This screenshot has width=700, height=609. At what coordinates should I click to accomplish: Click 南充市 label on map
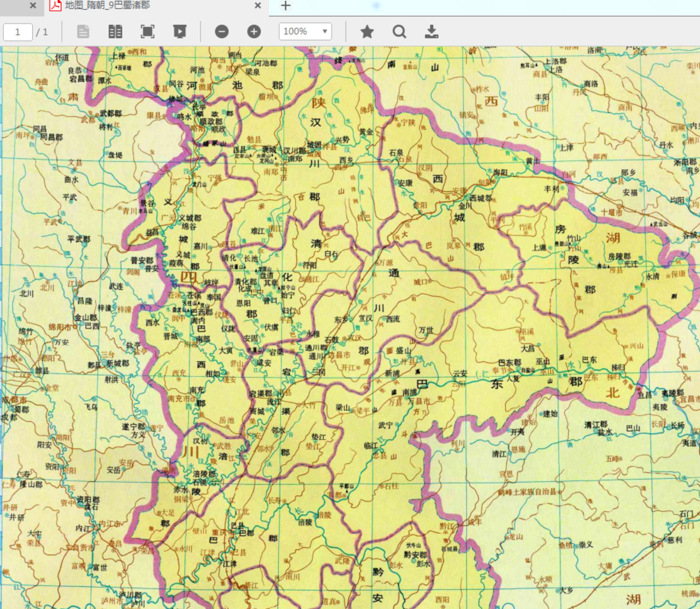pos(178,399)
